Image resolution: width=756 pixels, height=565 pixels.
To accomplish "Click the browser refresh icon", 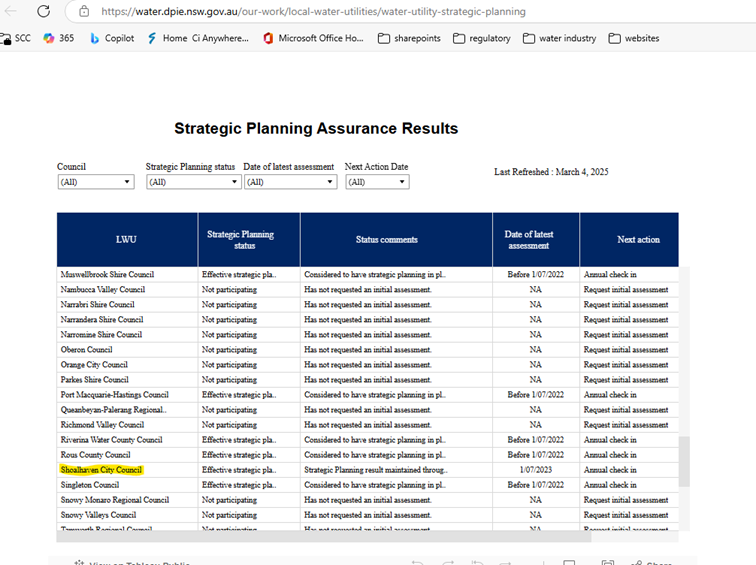I will (43, 11).
